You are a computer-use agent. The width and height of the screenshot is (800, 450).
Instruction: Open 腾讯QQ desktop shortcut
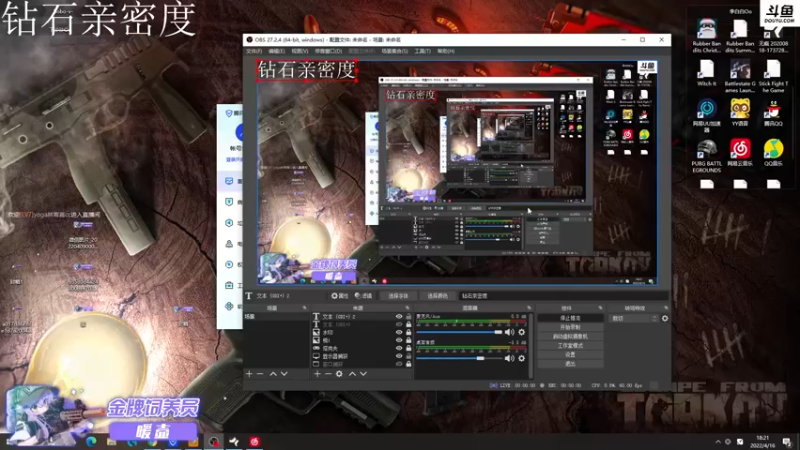click(773, 113)
